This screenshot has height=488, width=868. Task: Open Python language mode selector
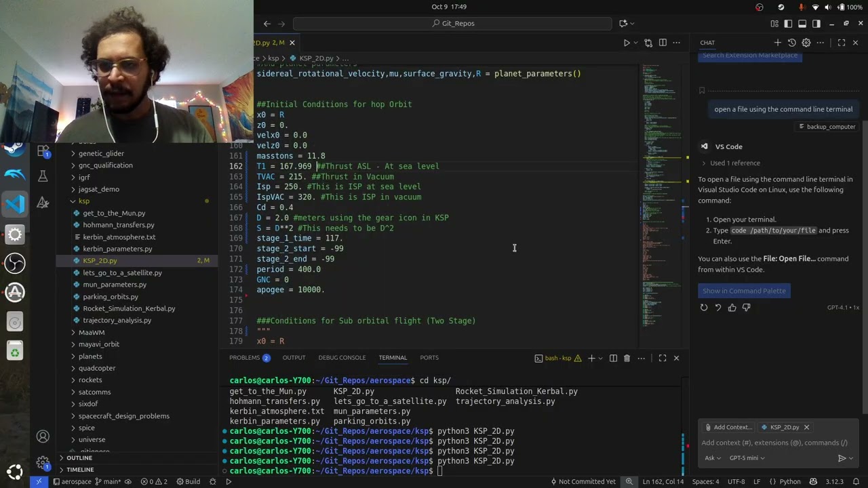789,481
